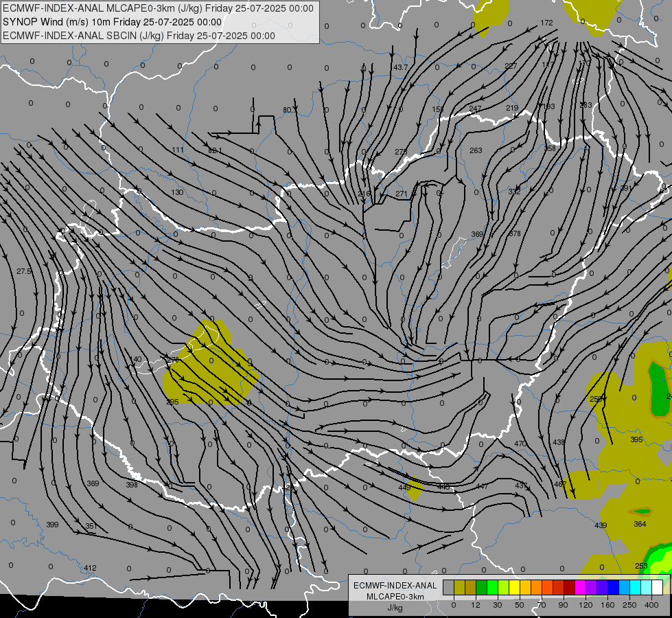Select the magenta legend swatch
672x618 pixels.
[580, 587]
